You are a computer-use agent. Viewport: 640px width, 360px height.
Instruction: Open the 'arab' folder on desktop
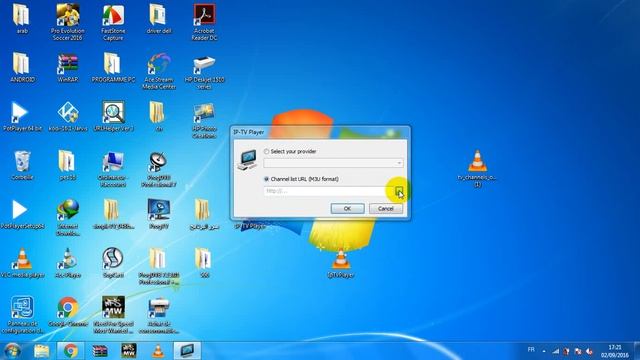22,19
